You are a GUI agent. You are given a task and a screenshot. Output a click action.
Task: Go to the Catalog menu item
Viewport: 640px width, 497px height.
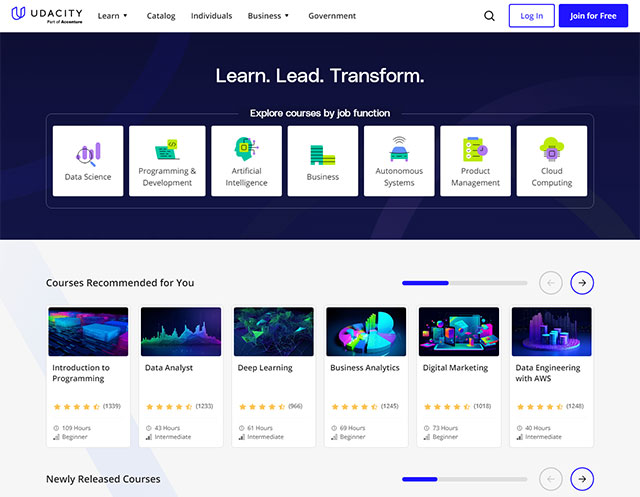[x=161, y=16]
